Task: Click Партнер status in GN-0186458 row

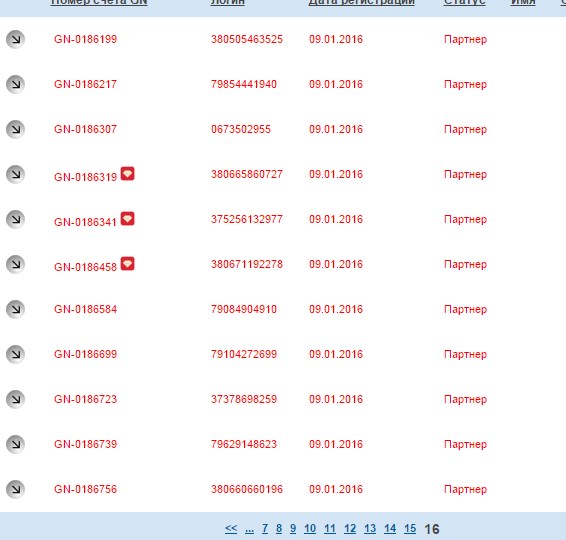Action: click(x=466, y=264)
